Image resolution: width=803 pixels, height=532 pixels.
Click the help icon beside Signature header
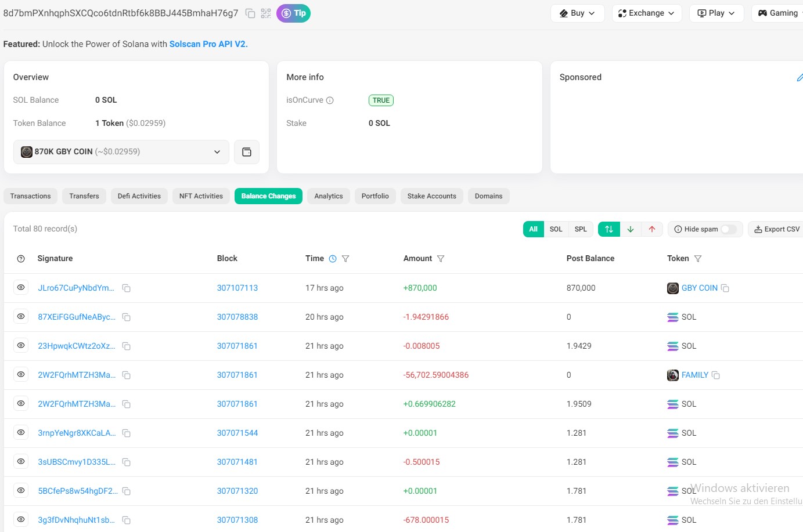[21, 259]
